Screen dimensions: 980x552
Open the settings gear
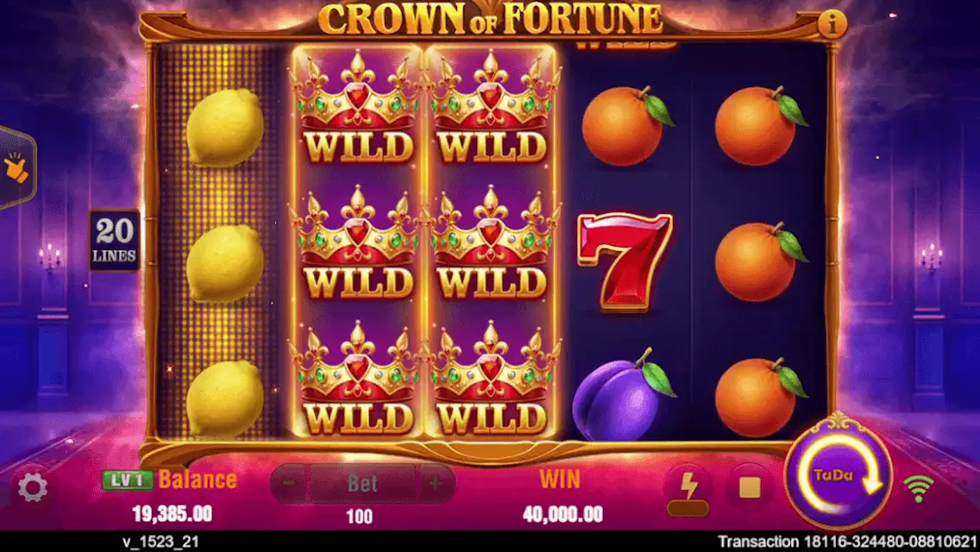point(33,487)
